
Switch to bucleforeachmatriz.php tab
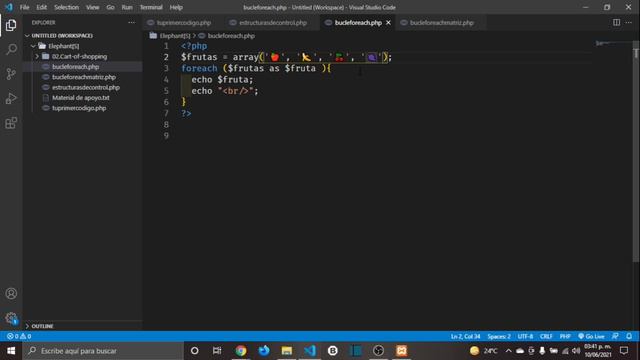[441, 23]
